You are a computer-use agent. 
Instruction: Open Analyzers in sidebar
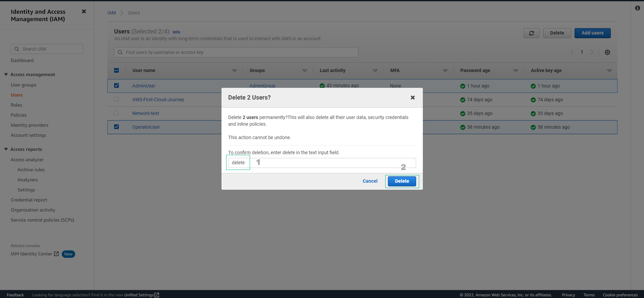click(28, 180)
